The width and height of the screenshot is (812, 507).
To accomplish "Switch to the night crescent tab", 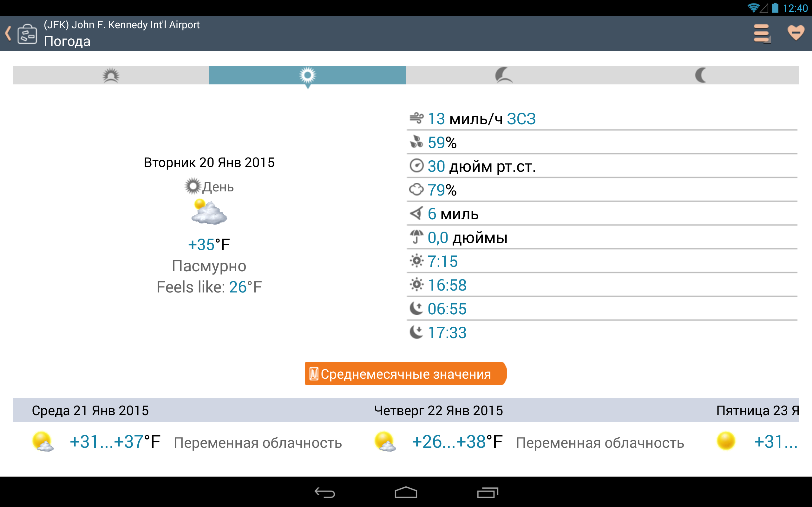I will (701, 75).
